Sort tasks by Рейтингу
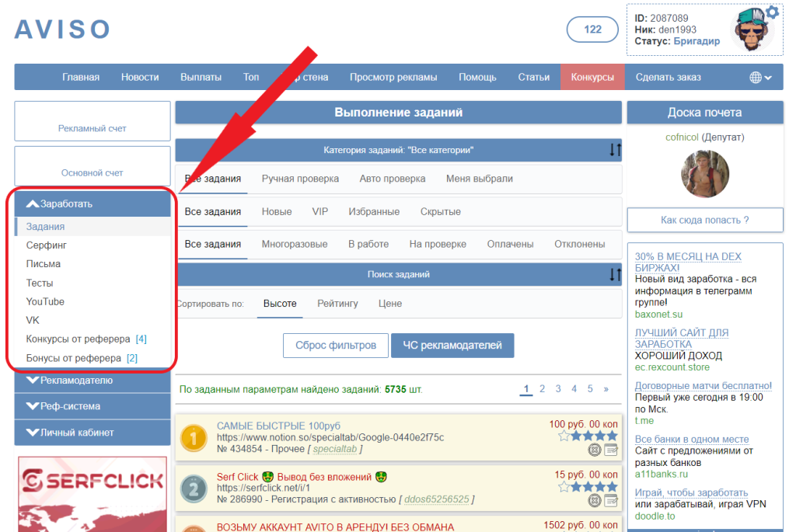796x532 pixels. click(x=337, y=303)
